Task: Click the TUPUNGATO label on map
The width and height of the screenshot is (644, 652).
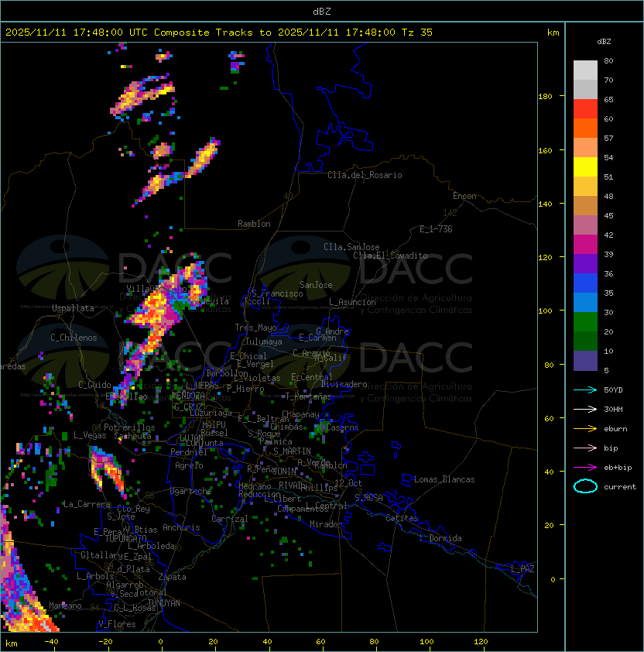Action: [x=125, y=538]
